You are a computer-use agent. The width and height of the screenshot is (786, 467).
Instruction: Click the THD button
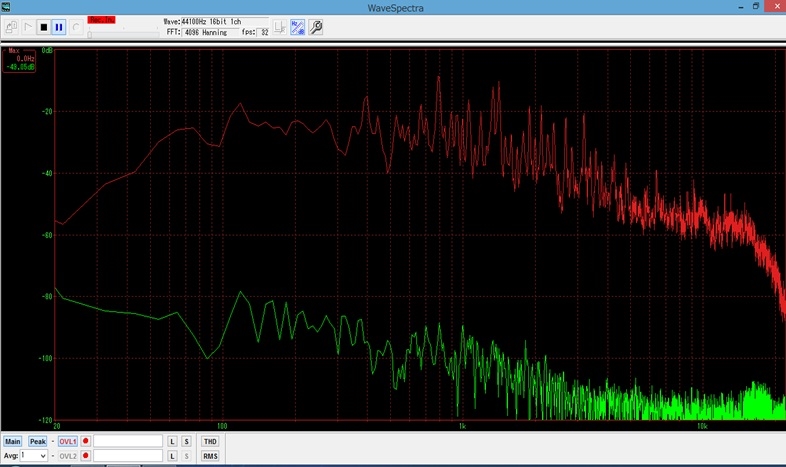click(x=210, y=441)
